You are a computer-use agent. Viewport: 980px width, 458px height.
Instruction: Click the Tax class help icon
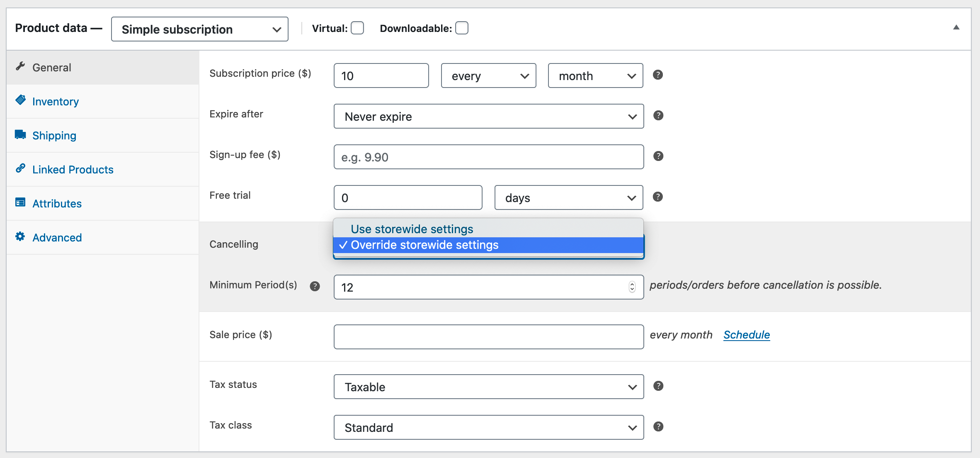point(658,427)
